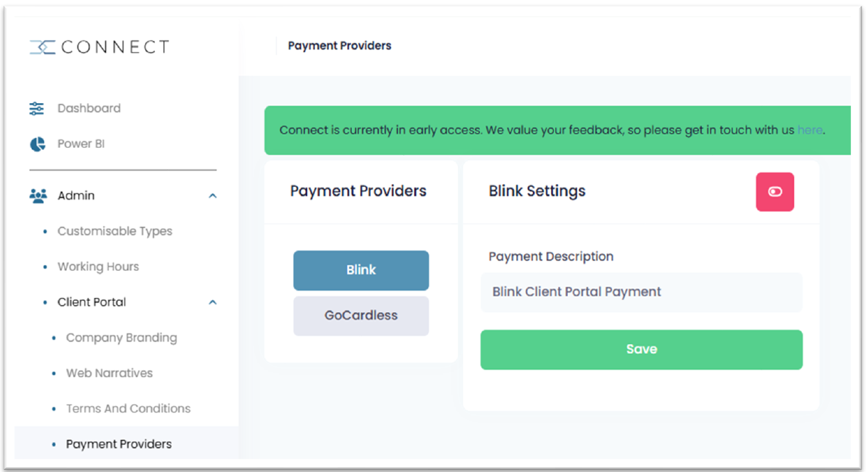Click into the Payment Description field
Viewport: 868px width, 472px height.
coord(641,292)
